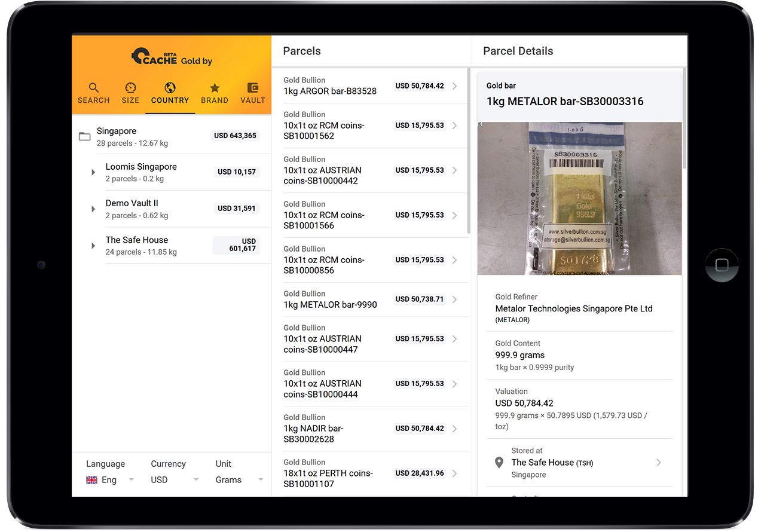Expand the Demo Vault II entry
The height and width of the screenshot is (532, 758).
[x=93, y=209]
